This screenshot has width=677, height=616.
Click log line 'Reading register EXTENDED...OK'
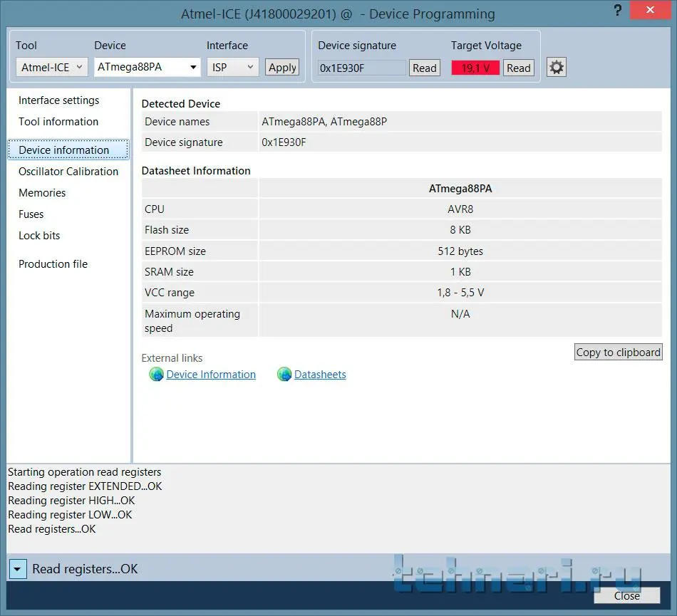click(x=85, y=486)
